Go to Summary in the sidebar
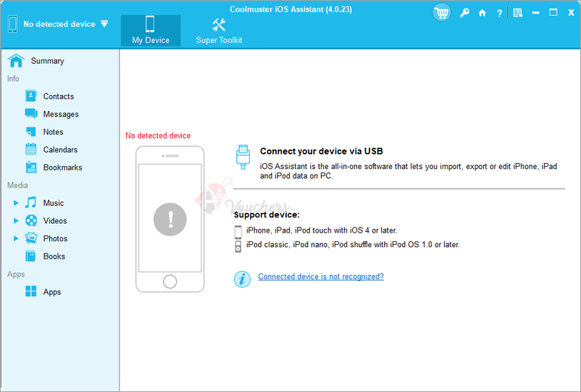The width and height of the screenshot is (581, 392). point(47,61)
